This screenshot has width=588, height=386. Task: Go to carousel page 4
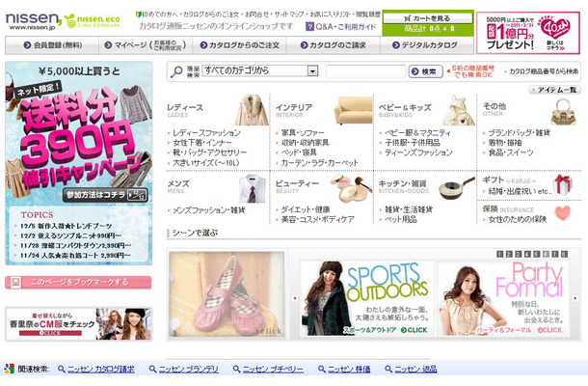pyautogui.click(x=527, y=254)
